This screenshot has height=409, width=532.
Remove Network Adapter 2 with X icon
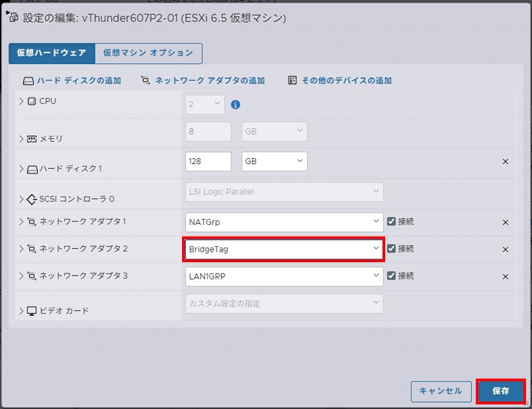[505, 249]
